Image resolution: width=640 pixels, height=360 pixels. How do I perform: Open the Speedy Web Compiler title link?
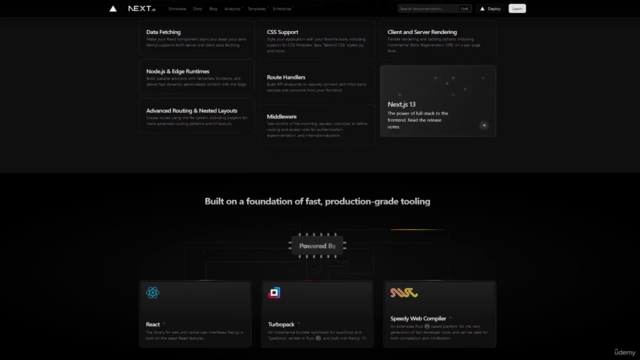click(418, 319)
